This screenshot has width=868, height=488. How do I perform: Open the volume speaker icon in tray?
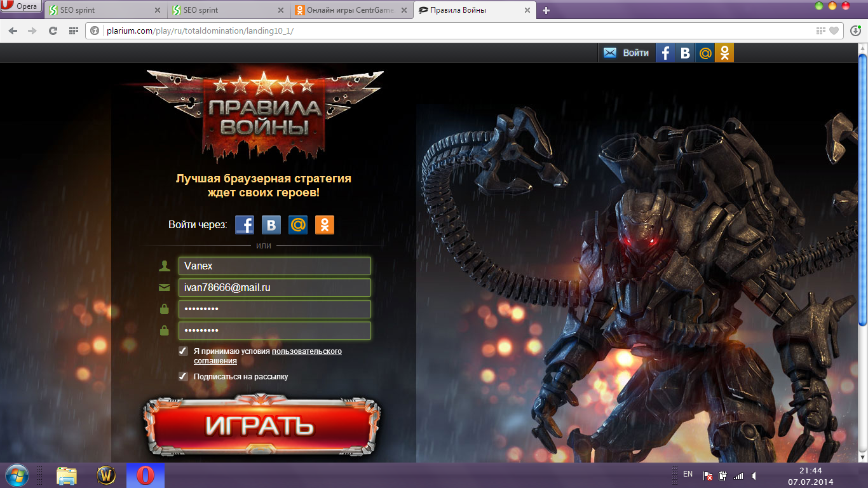tap(754, 475)
